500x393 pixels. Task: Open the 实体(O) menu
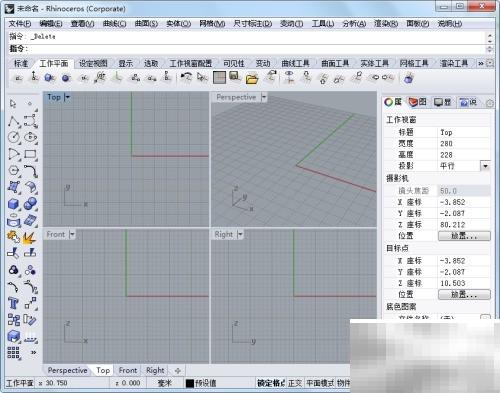click(x=178, y=24)
